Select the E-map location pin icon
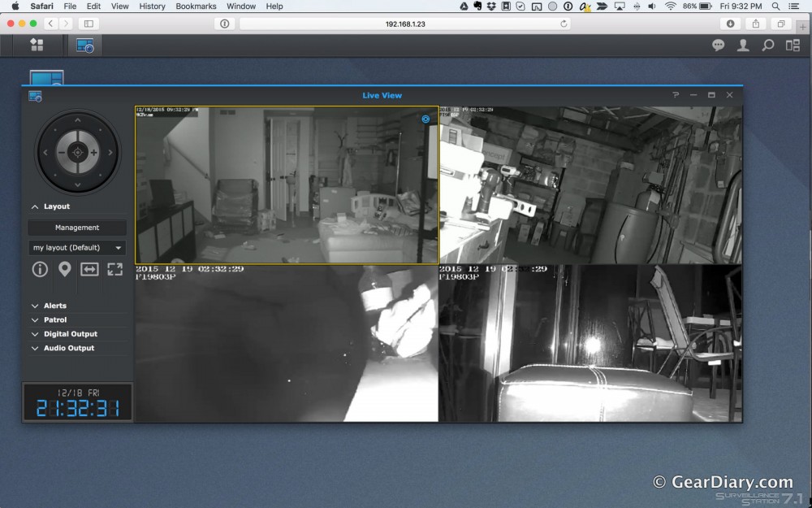The image size is (812, 508). [x=64, y=269]
